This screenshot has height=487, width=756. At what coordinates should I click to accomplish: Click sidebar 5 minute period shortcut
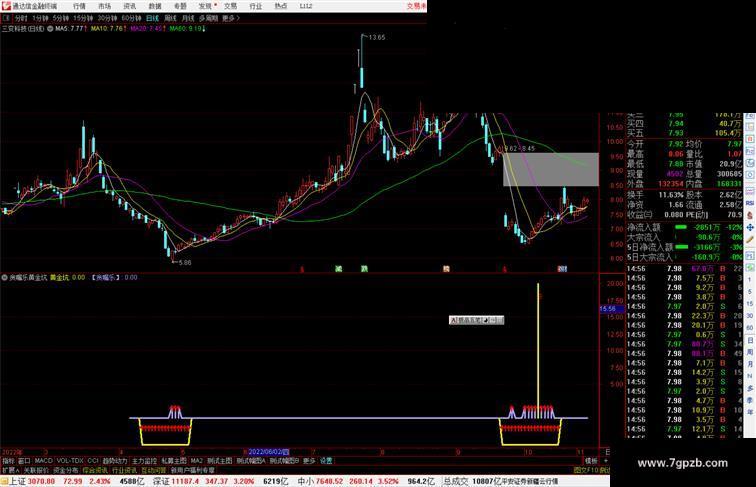(750, 292)
